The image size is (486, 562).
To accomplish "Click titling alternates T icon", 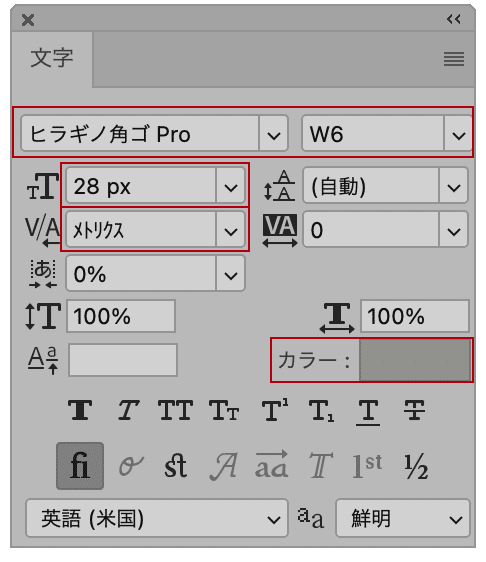I will (320, 466).
